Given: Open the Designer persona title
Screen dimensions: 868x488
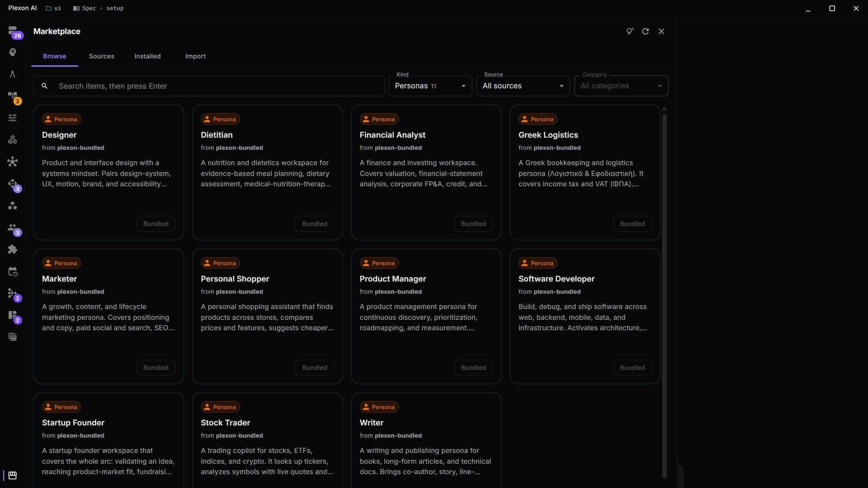Looking at the screenshot, I should click(x=59, y=135).
